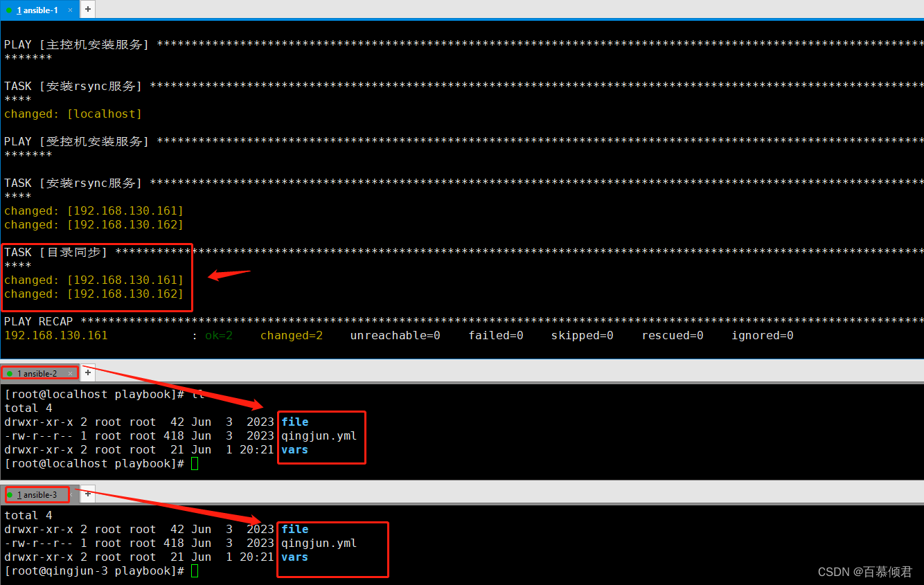Click the green status dot on ansible-2 tab

point(10,374)
